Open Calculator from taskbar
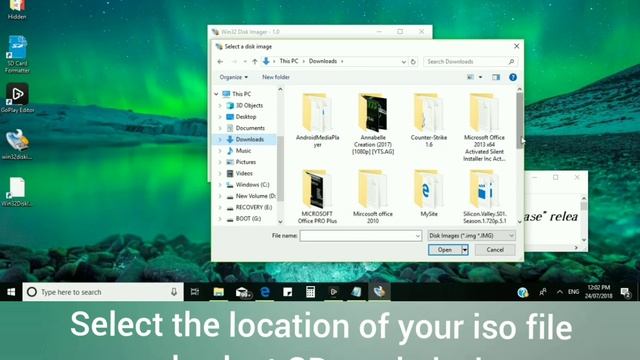 (310, 292)
